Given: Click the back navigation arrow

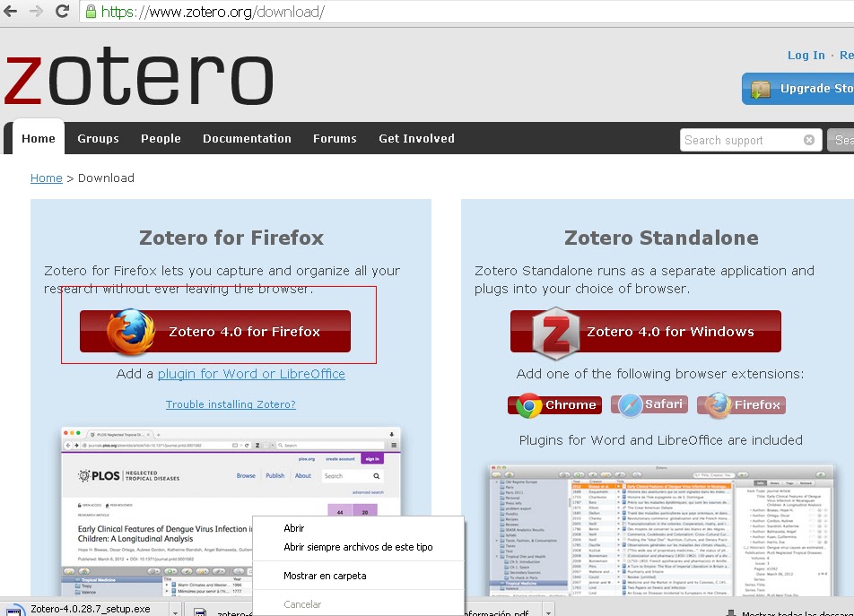Looking at the screenshot, I should coord(10,13).
